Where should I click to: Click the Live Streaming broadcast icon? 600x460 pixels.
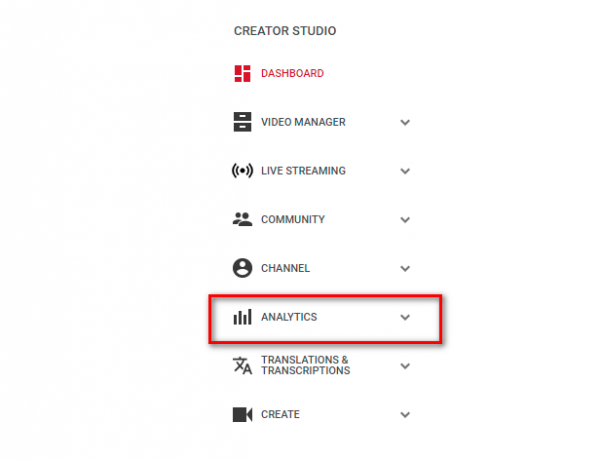coord(242,171)
